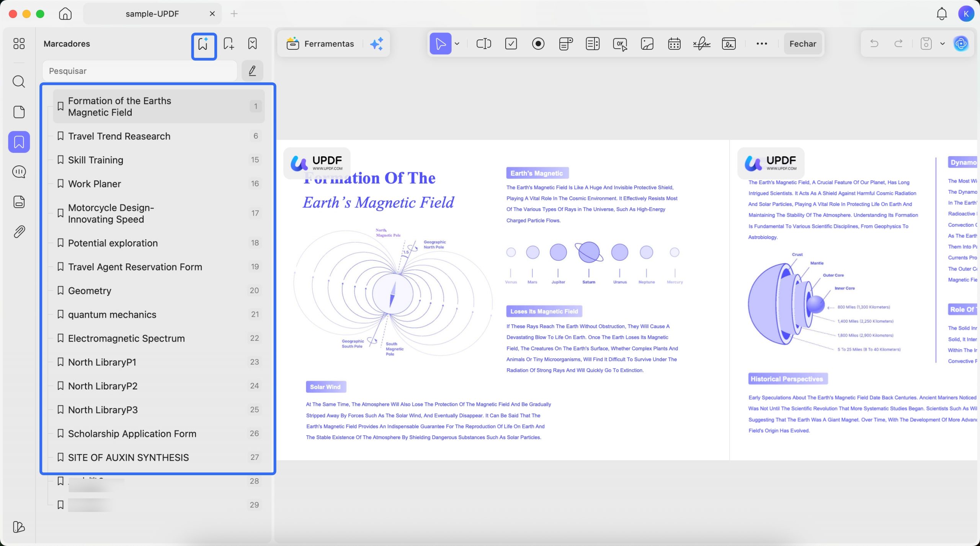Expand the cursor tool dropdown arrow
The image size is (980, 546).
point(457,44)
